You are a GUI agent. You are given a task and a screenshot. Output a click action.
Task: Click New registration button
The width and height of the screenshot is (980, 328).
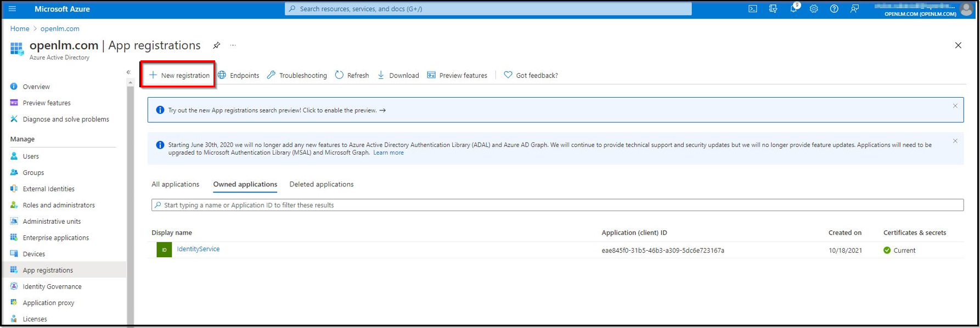coord(179,75)
